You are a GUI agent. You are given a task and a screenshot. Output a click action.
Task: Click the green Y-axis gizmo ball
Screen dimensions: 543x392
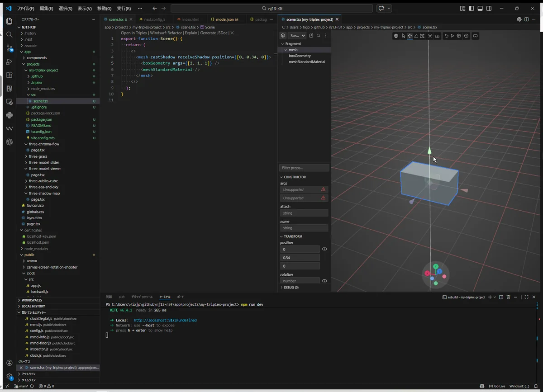tap(435, 267)
